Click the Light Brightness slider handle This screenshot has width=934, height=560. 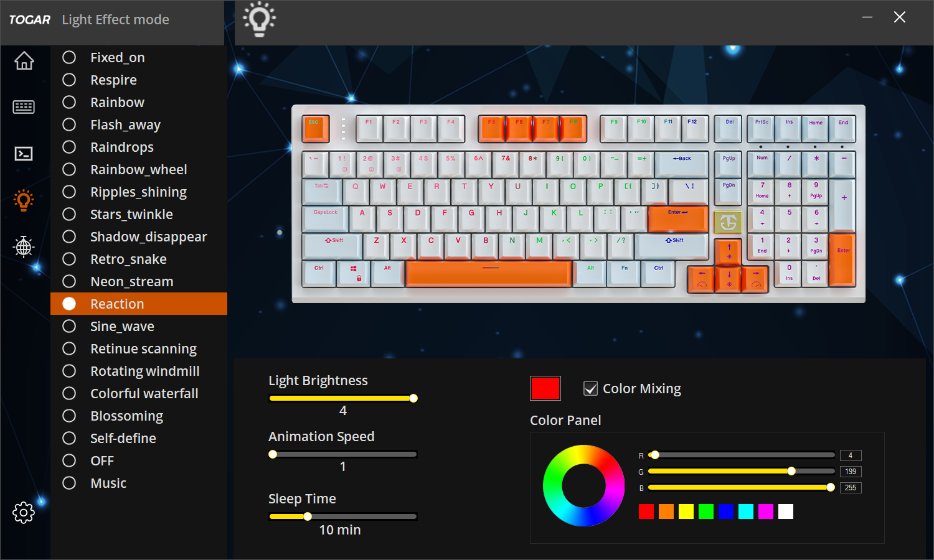tap(413, 398)
